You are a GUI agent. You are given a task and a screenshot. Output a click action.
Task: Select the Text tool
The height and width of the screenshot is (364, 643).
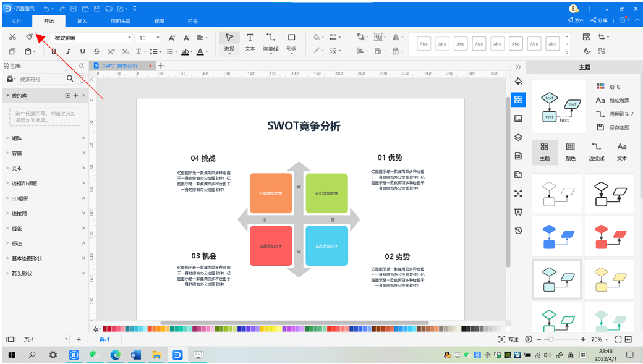click(x=250, y=43)
